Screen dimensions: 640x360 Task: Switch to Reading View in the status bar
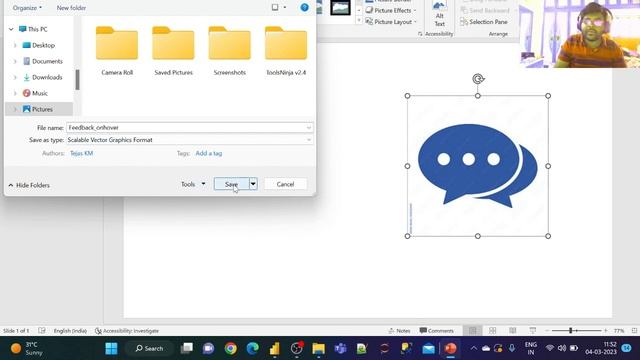513,331
